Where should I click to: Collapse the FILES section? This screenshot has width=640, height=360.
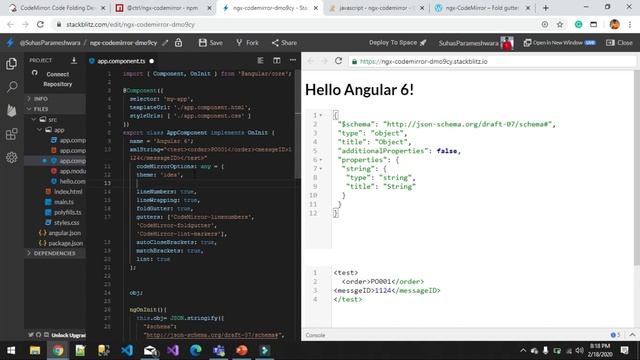55,109
